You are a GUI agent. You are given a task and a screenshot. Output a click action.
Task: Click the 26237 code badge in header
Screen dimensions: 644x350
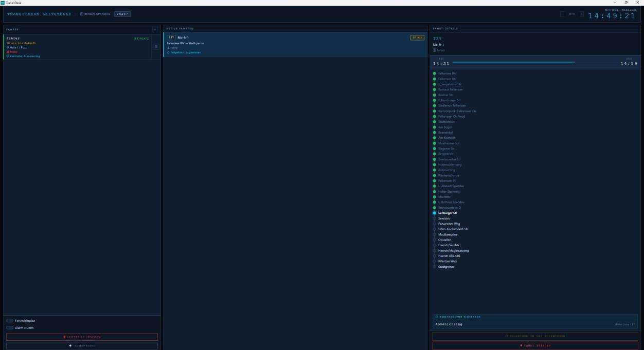[122, 14]
